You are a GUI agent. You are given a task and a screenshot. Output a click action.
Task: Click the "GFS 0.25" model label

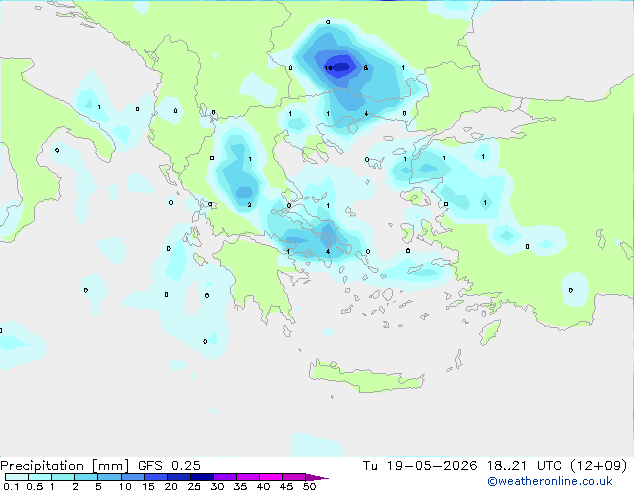pyautogui.click(x=169, y=465)
